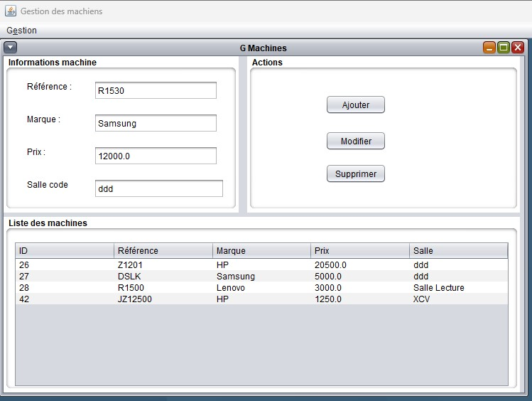This screenshot has width=532, height=401.
Task: Select the row with ID 42
Action: coord(261,299)
